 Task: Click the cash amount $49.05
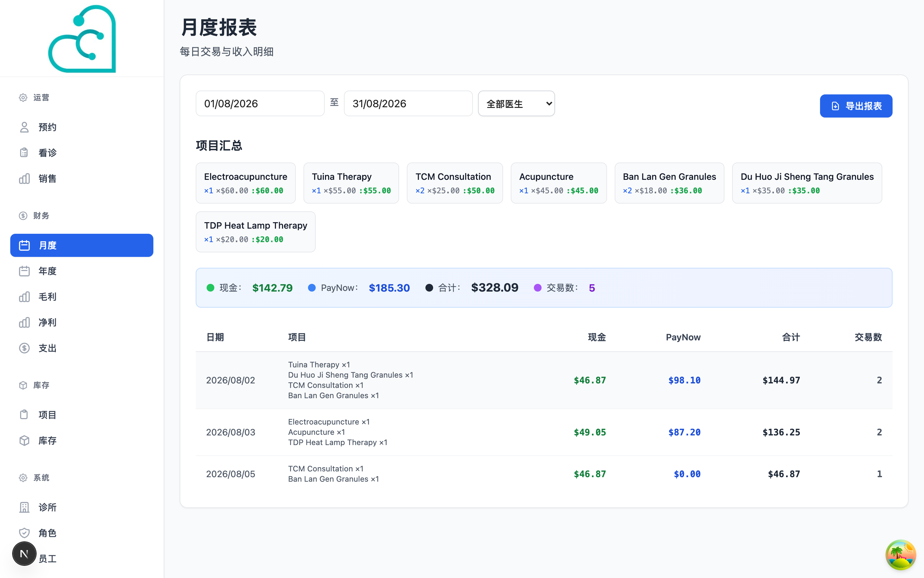click(x=590, y=432)
